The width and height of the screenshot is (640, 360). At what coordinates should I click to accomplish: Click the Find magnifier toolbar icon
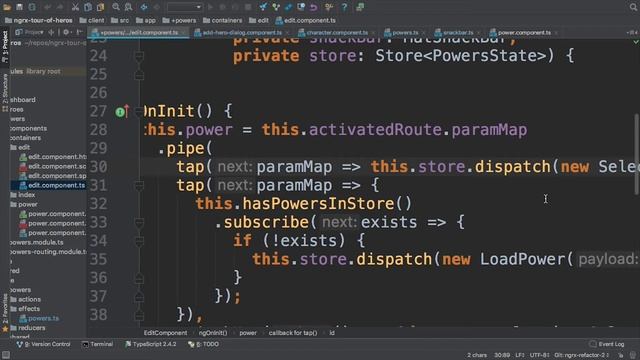coord(116,7)
